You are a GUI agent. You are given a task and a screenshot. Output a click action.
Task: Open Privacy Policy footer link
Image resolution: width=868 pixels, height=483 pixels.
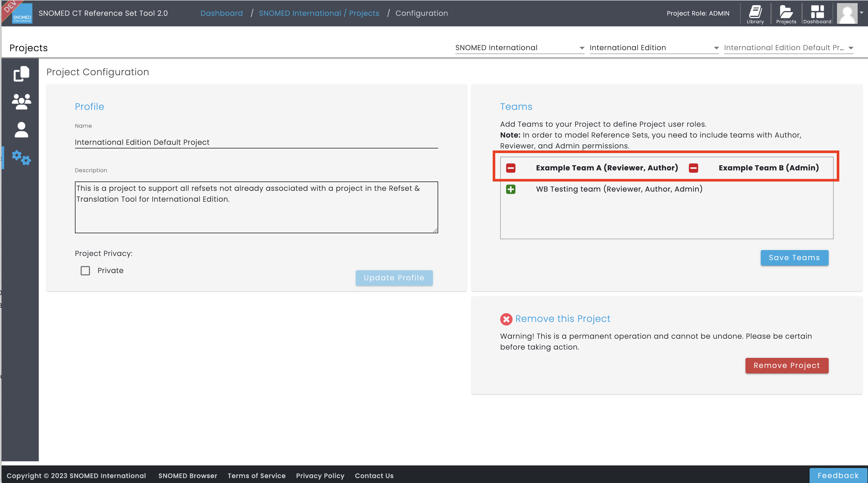coord(320,476)
